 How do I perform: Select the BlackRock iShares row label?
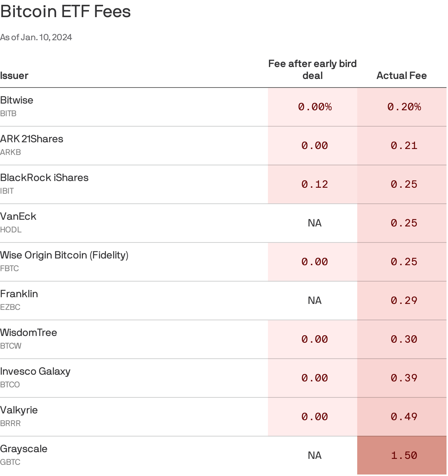point(44,178)
